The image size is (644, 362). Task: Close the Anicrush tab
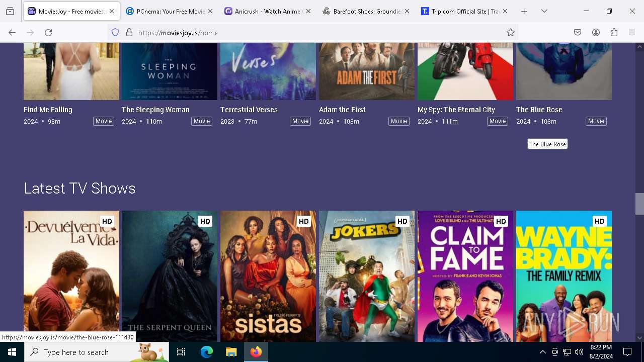tap(308, 11)
